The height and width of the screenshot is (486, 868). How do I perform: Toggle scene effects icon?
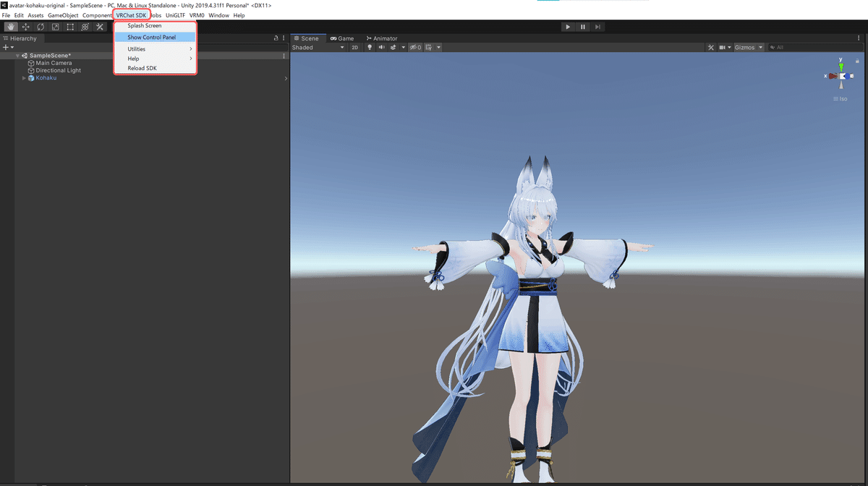click(393, 47)
